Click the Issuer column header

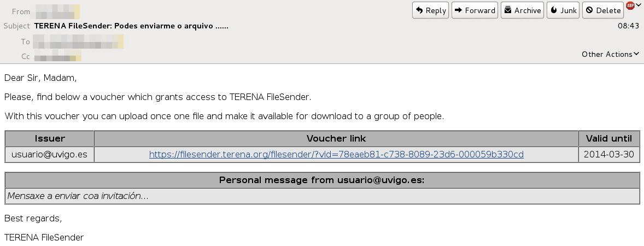point(50,138)
